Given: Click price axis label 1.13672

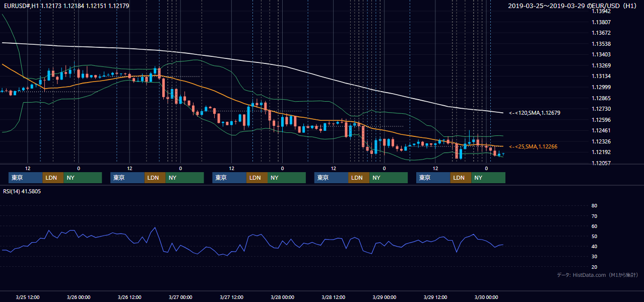Looking at the screenshot, I should pos(601,33).
